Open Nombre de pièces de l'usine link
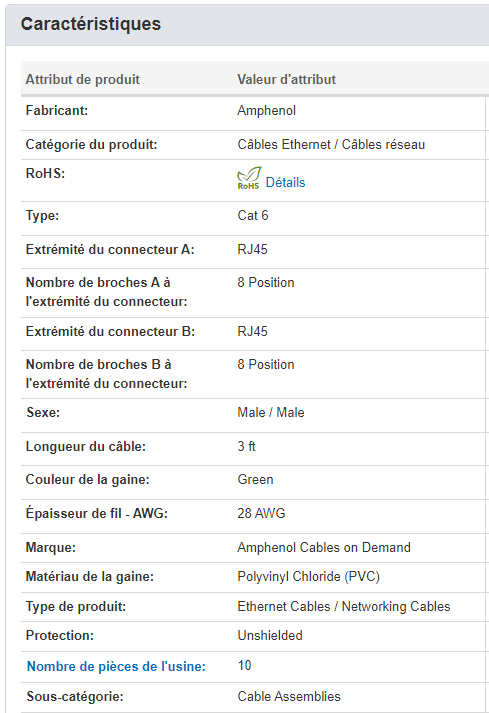 pos(116,666)
